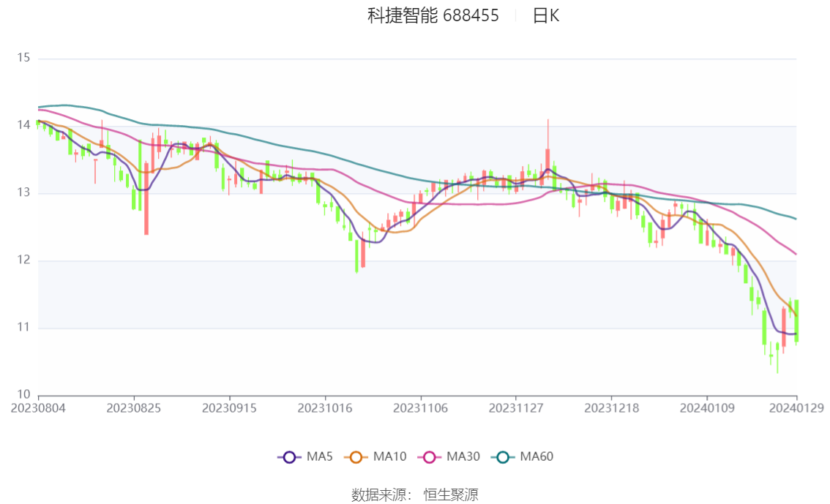Toggle the MA30 legend series
The height and width of the screenshot is (504, 830).
click(x=449, y=457)
